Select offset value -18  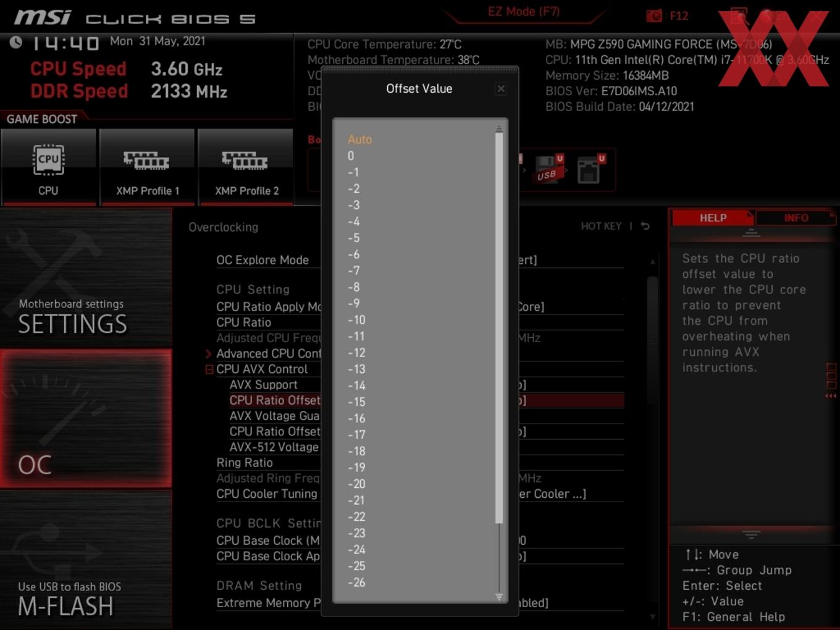(x=356, y=451)
